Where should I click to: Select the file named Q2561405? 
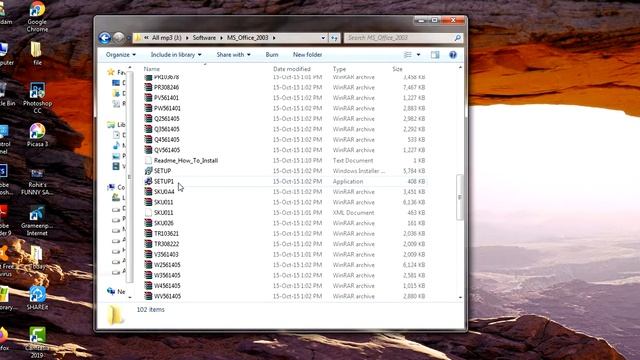167,119
